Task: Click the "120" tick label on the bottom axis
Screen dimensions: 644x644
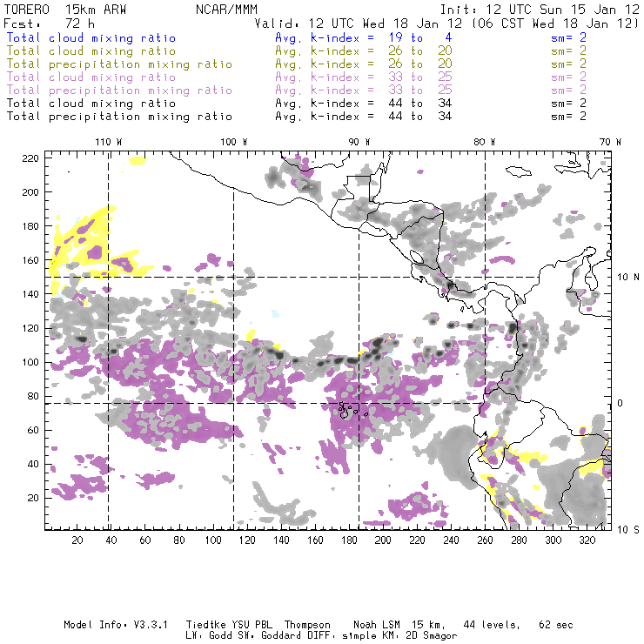Action: click(x=247, y=540)
